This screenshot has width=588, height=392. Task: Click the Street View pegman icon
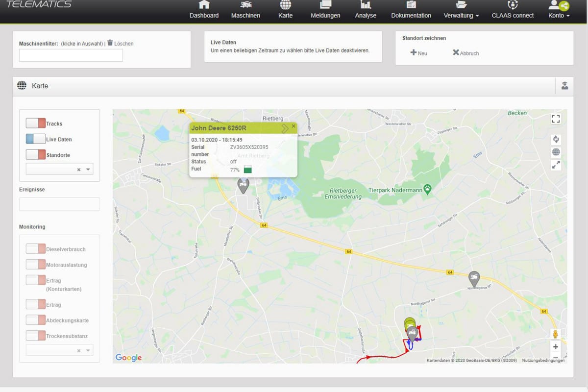click(x=555, y=334)
